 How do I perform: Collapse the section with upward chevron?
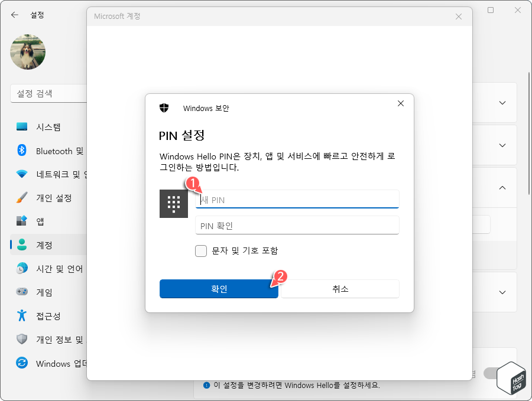[502, 188]
